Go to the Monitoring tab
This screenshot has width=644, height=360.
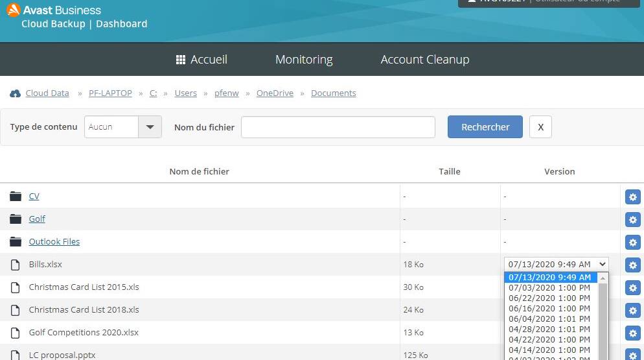tap(304, 60)
